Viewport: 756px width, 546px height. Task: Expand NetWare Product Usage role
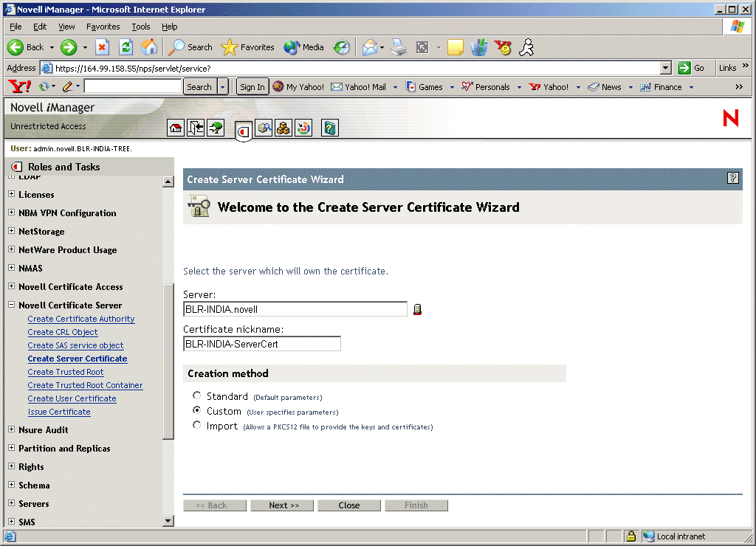point(12,249)
